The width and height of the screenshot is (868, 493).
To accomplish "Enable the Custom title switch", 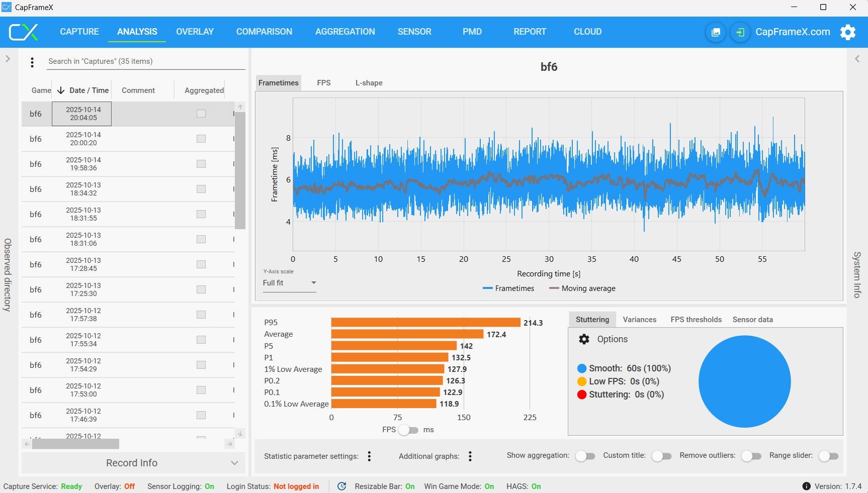I will (x=661, y=456).
